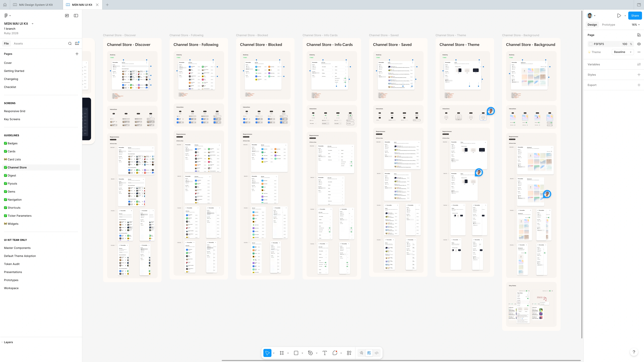This screenshot has width=644, height=362.
Task: Select the Pen tool
Action: [x=310, y=353]
